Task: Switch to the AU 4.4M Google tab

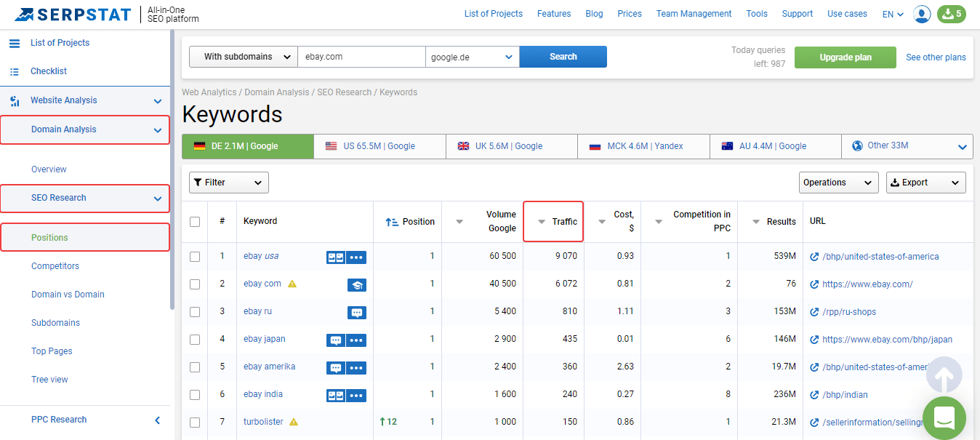Action: click(776, 146)
